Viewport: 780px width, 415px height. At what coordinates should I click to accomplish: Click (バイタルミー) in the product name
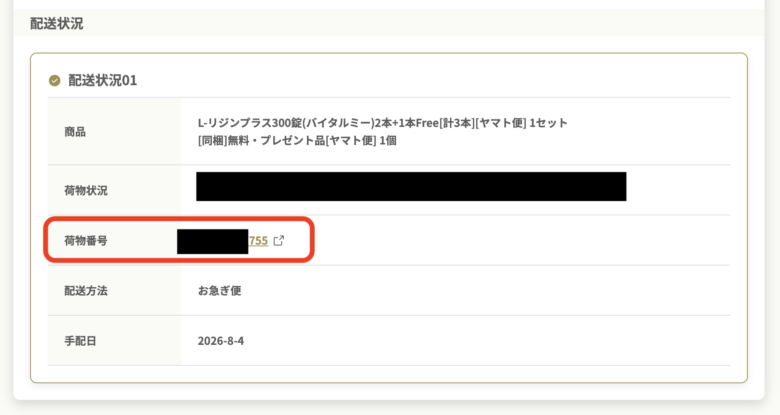pos(338,123)
